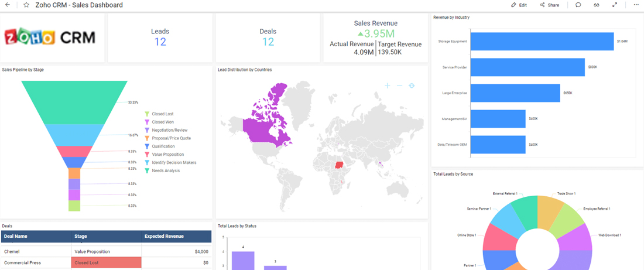Click the Zoho CRM logo

tap(50, 37)
